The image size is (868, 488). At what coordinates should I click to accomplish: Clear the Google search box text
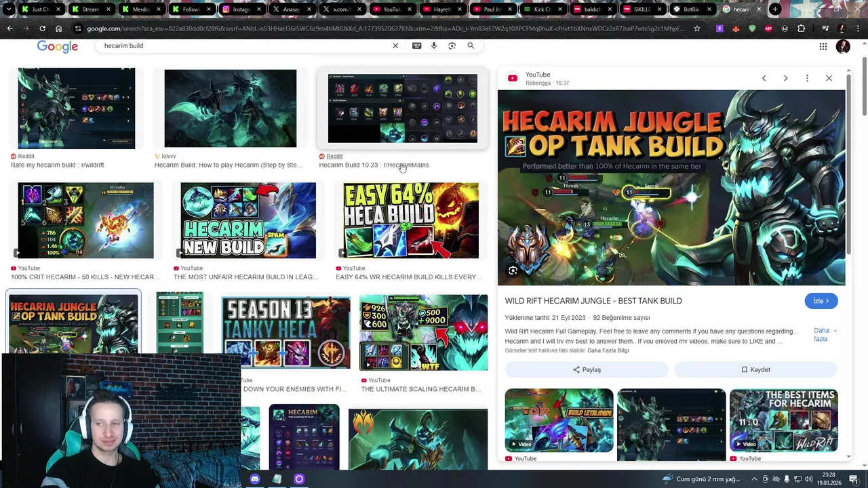(395, 45)
